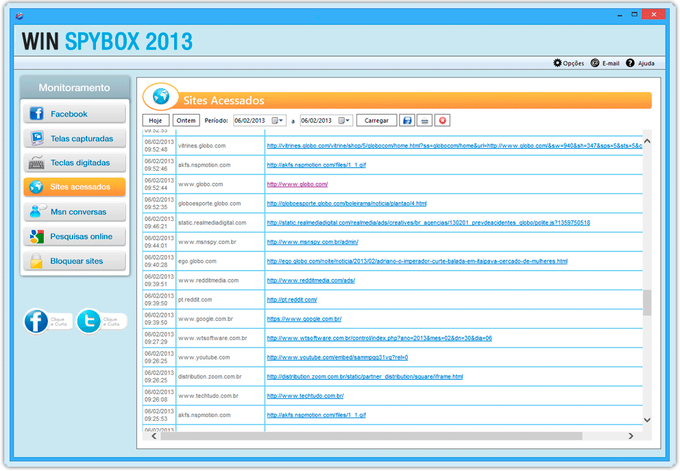Screen dimensions: 680x471
Task: Select the Sites acessados sidebar item
Action: pos(75,187)
